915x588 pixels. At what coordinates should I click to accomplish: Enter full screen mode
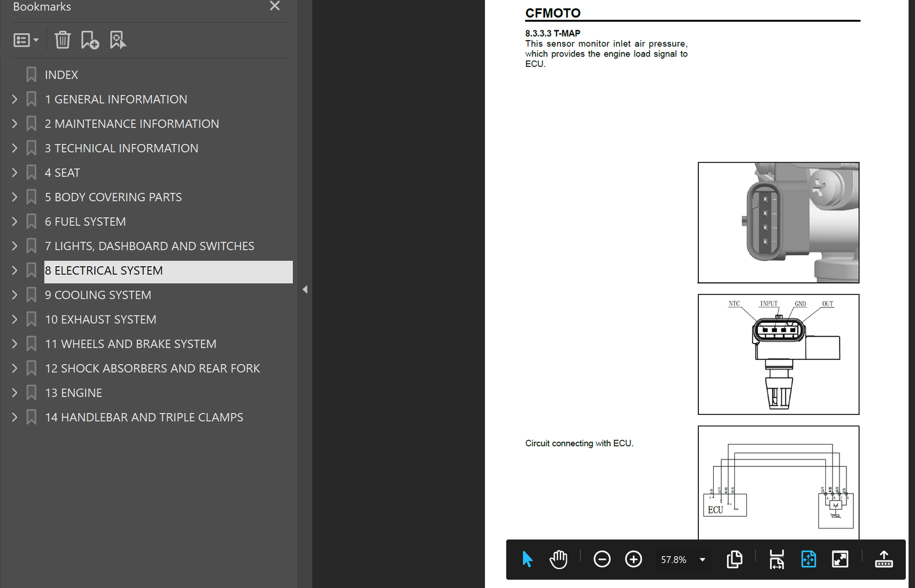click(x=840, y=559)
